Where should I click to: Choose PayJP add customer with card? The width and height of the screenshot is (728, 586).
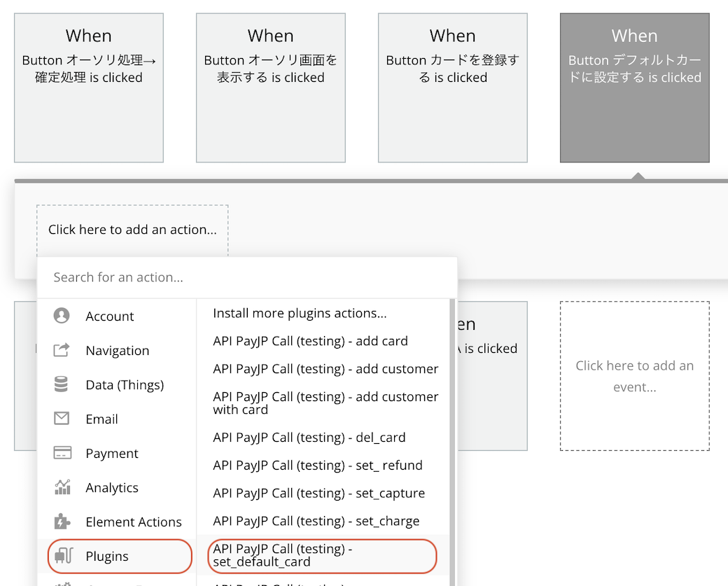click(325, 403)
